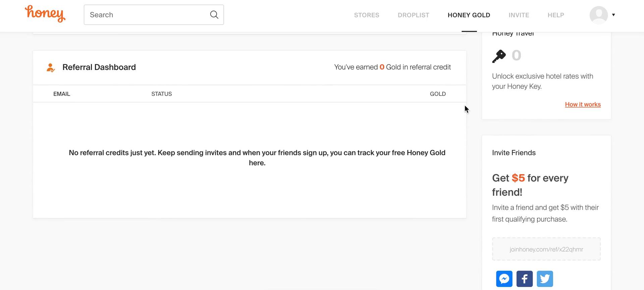644x290 pixels.
Task: Share via Messenger icon
Action: tap(504, 279)
